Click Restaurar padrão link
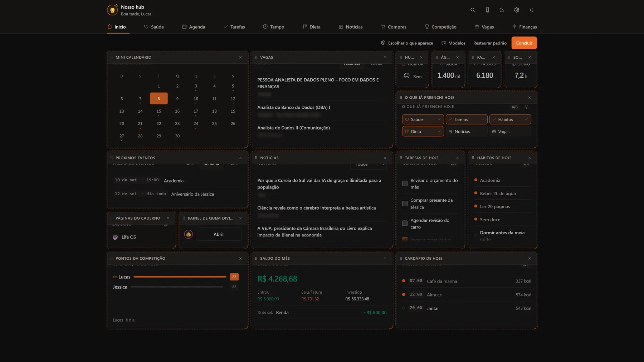The height and width of the screenshot is (362, 644). click(490, 43)
